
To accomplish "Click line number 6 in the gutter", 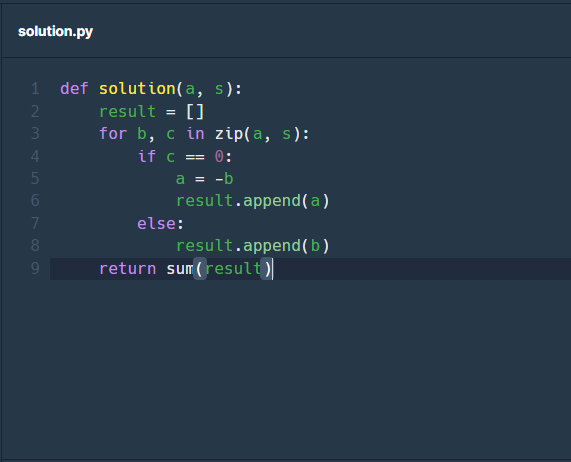I will click(x=35, y=201).
